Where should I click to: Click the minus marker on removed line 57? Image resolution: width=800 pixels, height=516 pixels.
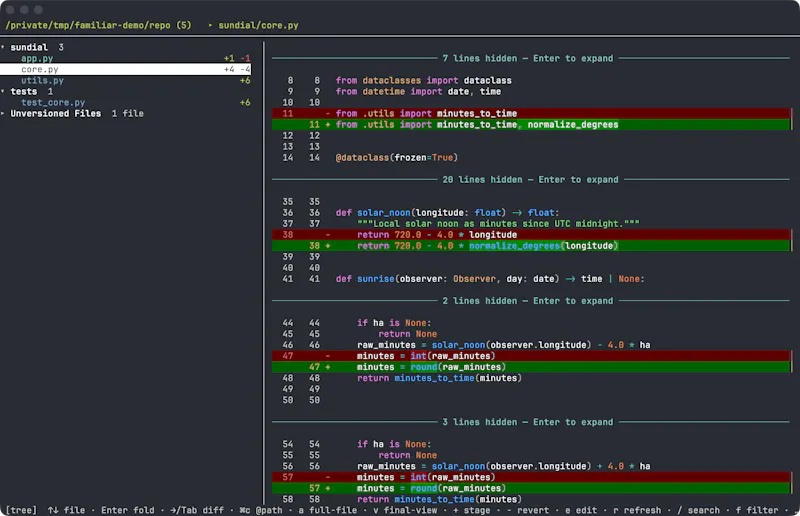click(x=328, y=477)
